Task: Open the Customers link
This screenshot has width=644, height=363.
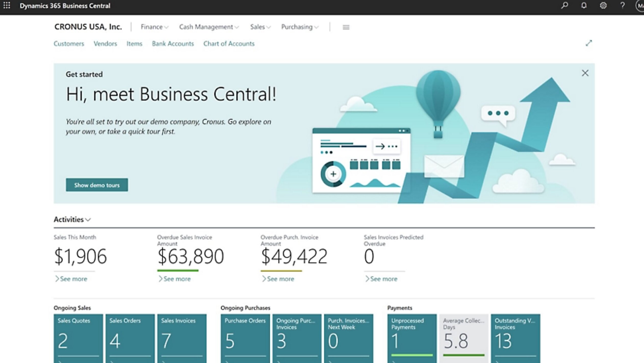Action: pyautogui.click(x=69, y=44)
